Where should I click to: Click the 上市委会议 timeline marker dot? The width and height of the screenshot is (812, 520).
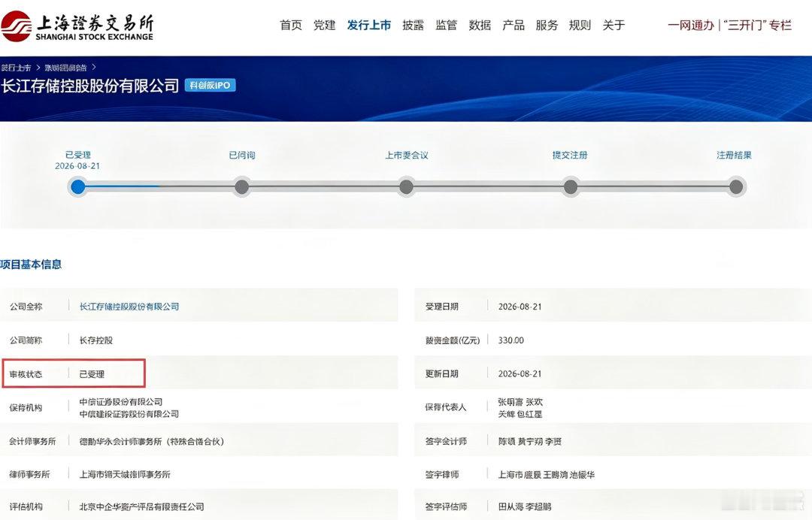(x=407, y=187)
